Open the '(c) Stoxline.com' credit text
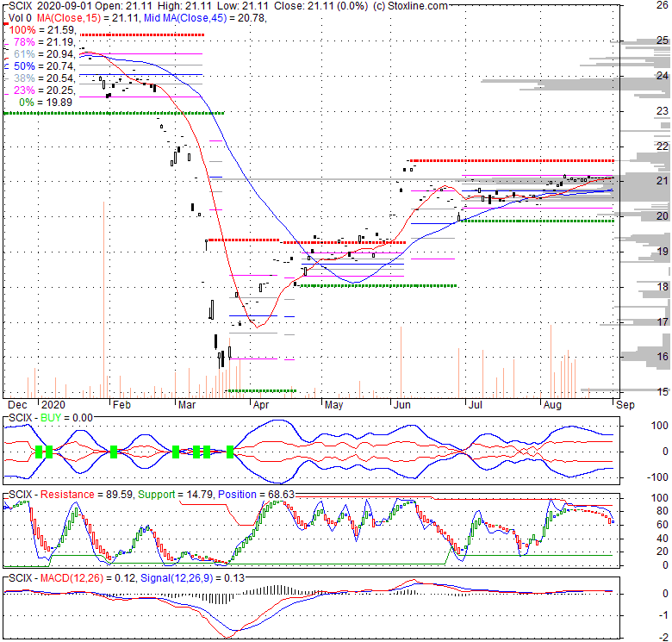 pyautogui.click(x=410, y=6)
